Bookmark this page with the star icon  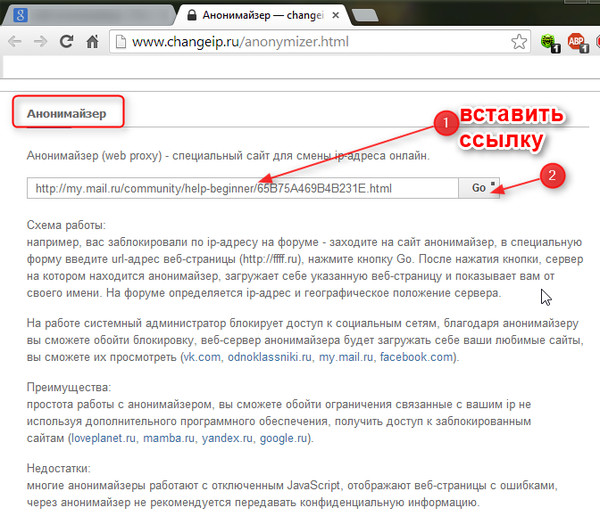click(x=519, y=43)
